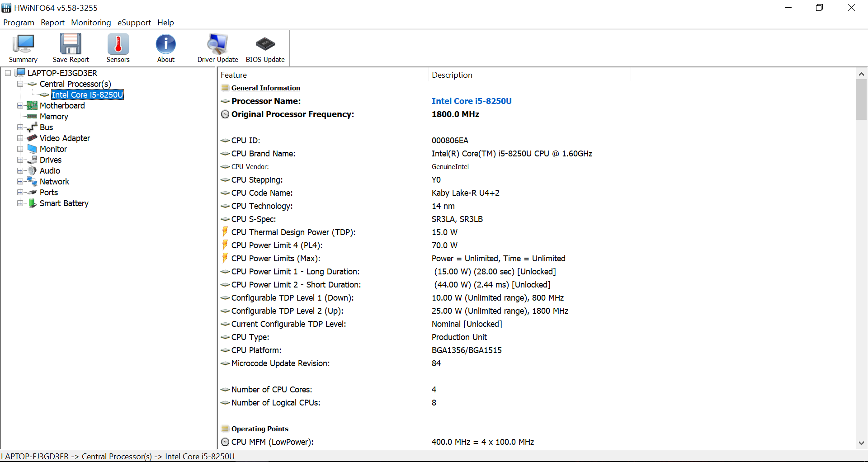Expand the Ports tree node

click(x=20, y=192)
